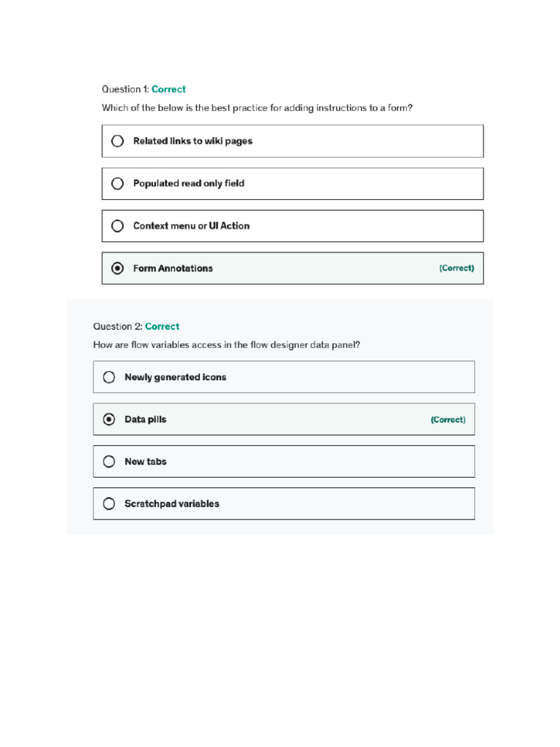Select the 'Newly generated icons' radio button
560x747 pixels.
109,377
